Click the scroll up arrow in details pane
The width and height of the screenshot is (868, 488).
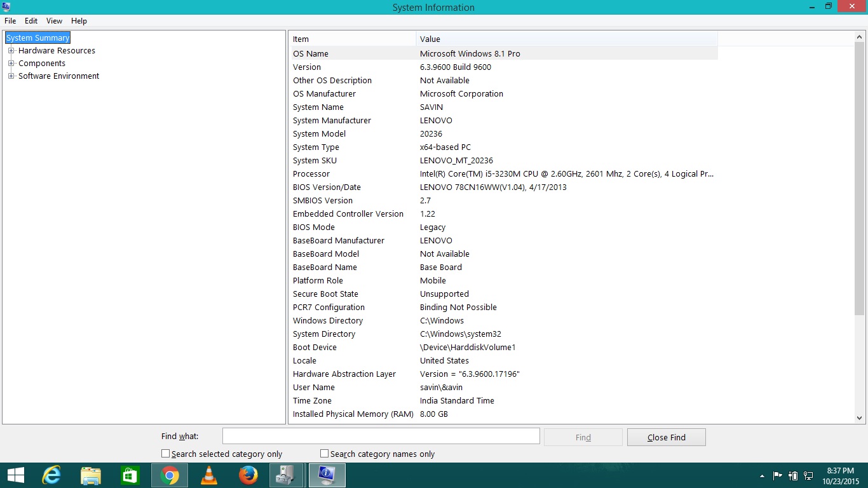point(860,37)
